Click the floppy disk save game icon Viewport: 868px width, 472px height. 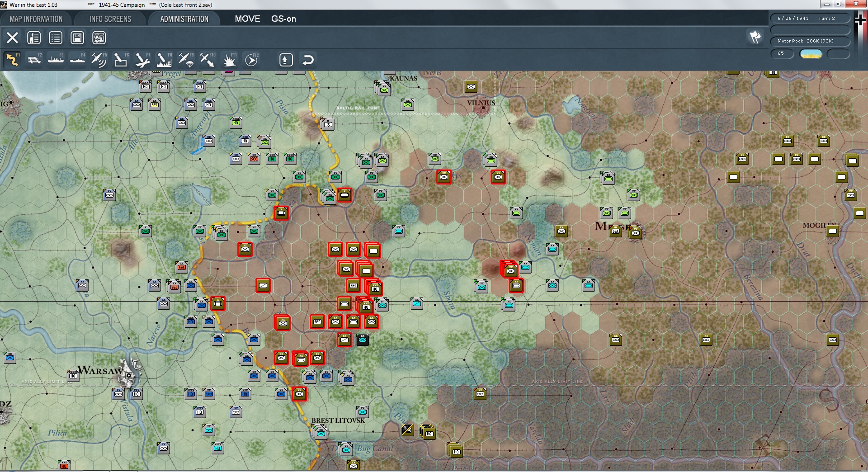(77, 38)
